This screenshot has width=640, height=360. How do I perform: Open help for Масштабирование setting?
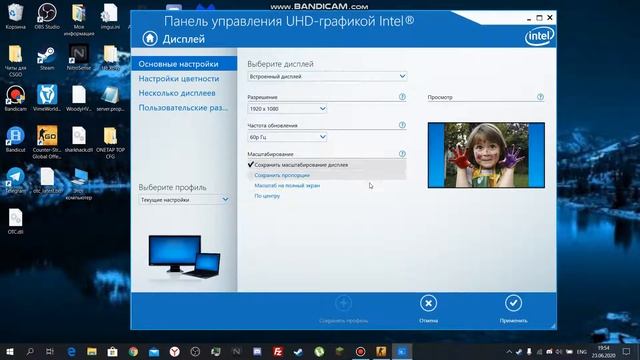coord(402,154)
